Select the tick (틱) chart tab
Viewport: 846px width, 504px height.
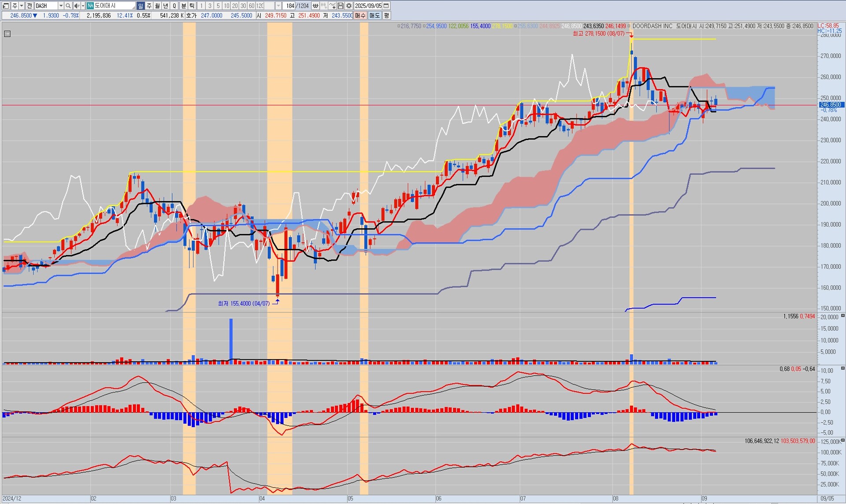[192, 6]
